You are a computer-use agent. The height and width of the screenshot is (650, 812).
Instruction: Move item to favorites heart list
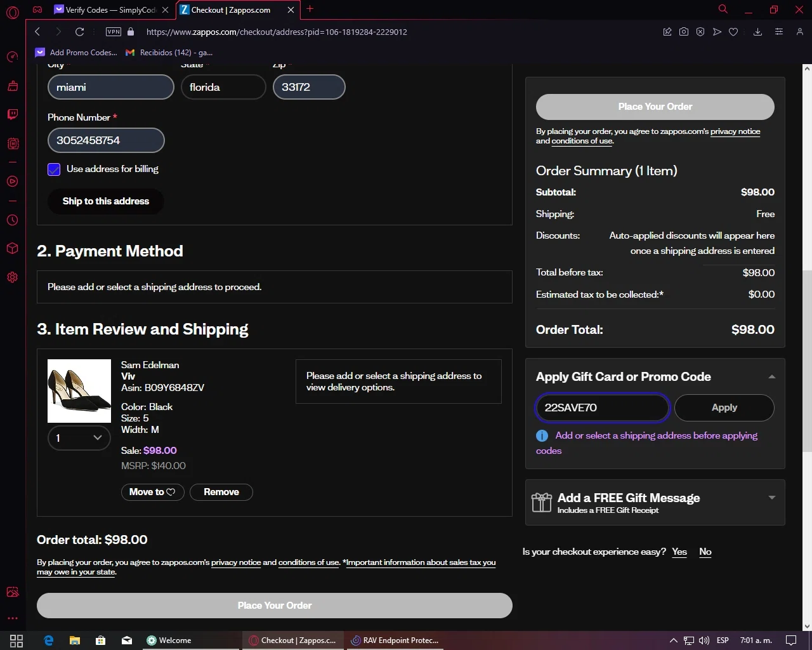click(152, 492)
